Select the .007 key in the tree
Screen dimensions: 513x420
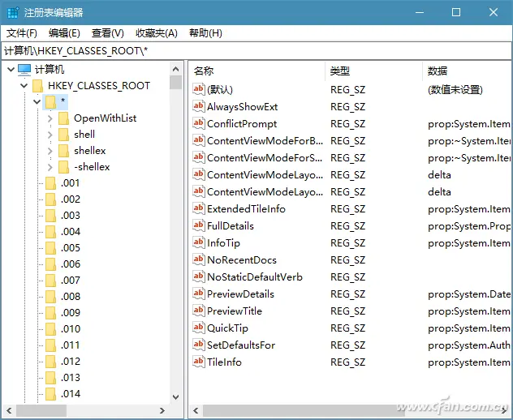click(x=71, y=280)
